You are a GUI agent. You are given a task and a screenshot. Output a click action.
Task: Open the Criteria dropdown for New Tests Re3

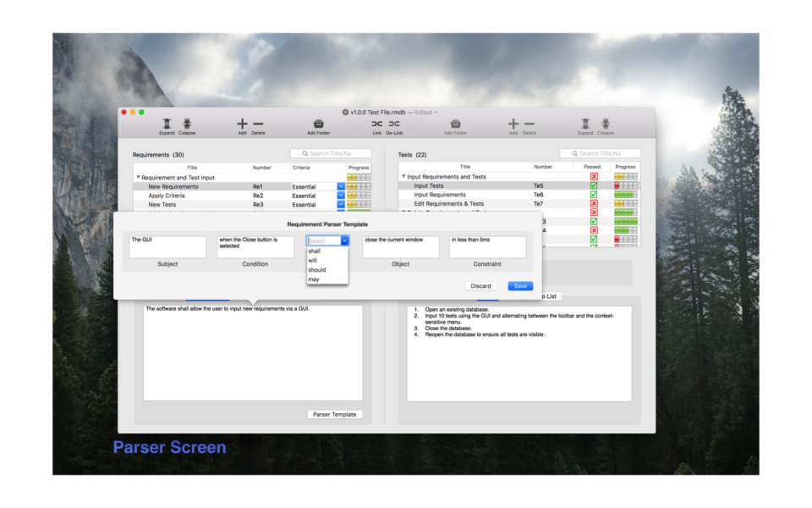click(x=341, y=205)
